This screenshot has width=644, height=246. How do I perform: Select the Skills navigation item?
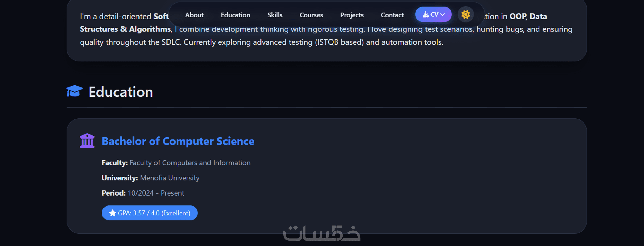tap(275, 15)
